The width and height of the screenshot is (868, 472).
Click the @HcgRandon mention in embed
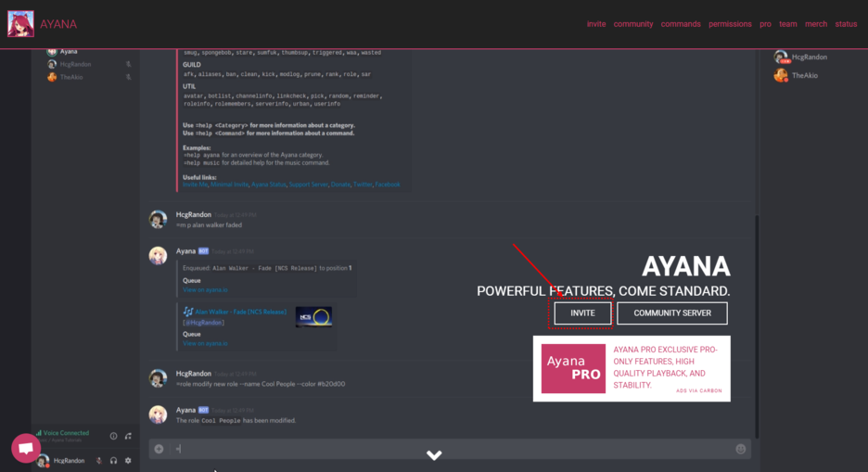[x=203, y=323]
